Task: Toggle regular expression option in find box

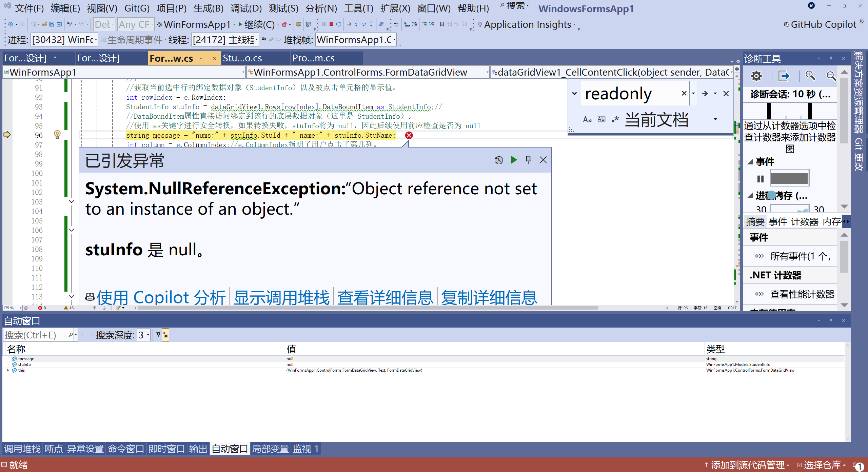Action: click(x=615, y=119)
